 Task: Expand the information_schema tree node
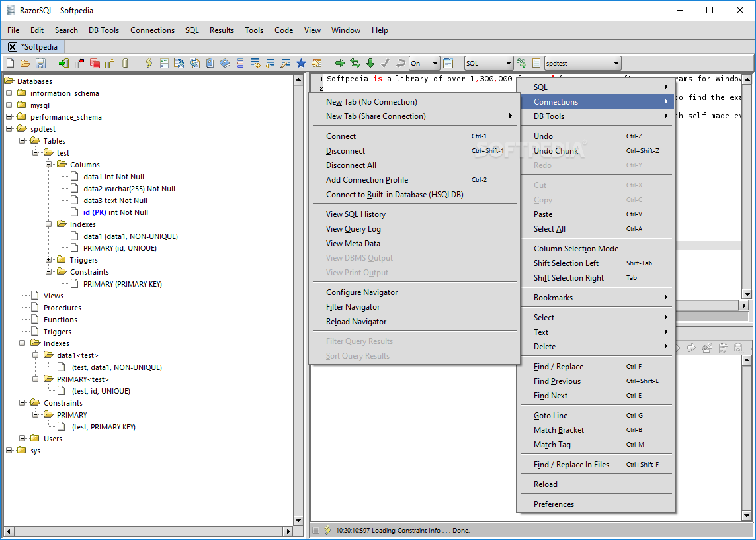[9, 93]
